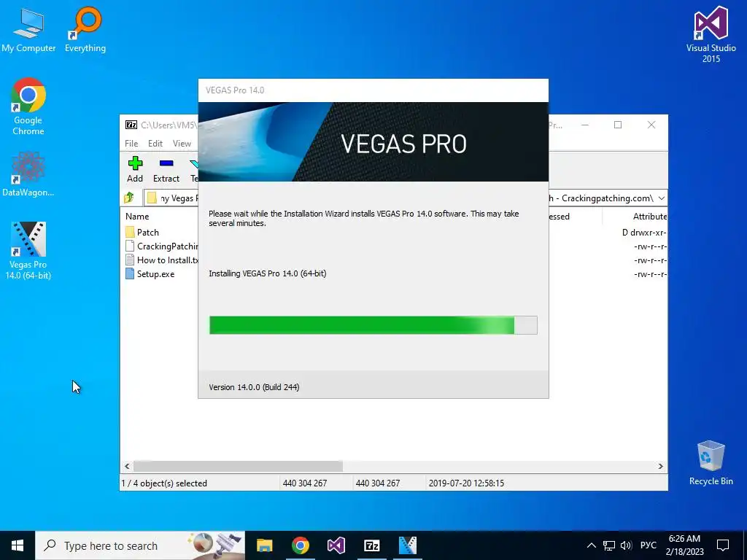Screen dimensions: 747x560
Task: Click the 7-Zip Extract toolbar button
Action: tap(166, 169)
